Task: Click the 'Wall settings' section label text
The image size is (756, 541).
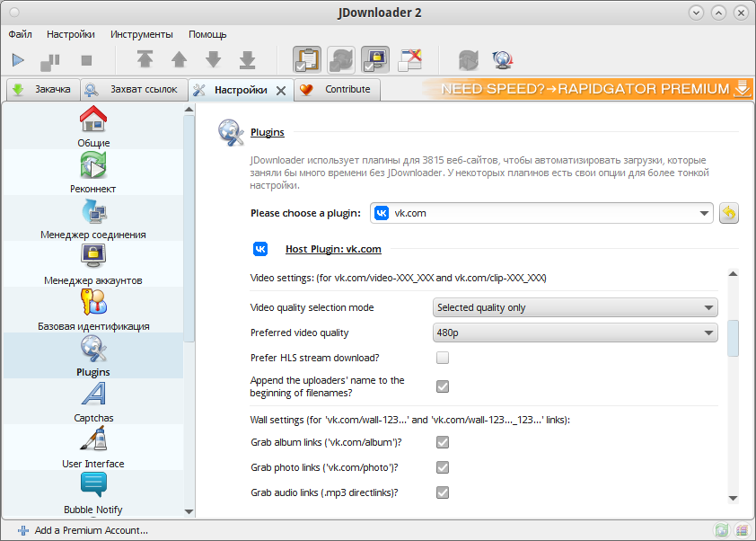Action: click(409, 420)
